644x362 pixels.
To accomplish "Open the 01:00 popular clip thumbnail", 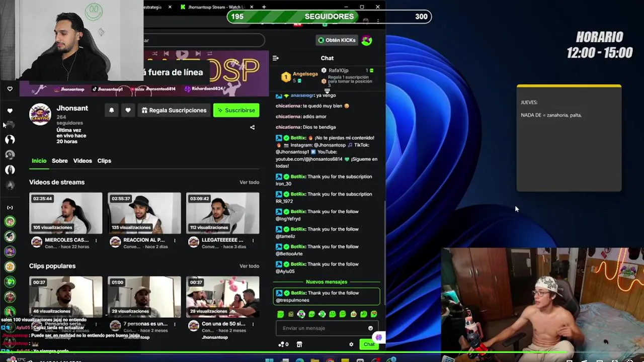I will pos(144,297).
